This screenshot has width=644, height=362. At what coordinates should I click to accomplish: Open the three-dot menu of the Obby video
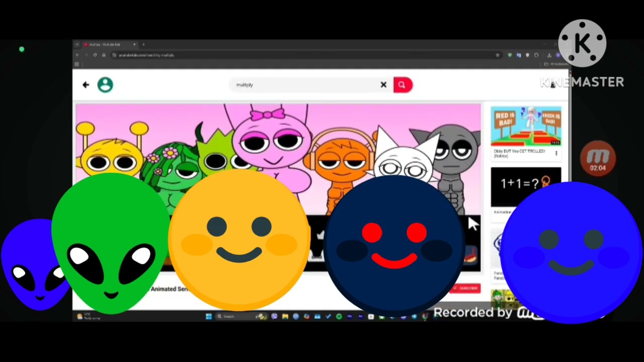pyautogui.click(x=556, y=153)
